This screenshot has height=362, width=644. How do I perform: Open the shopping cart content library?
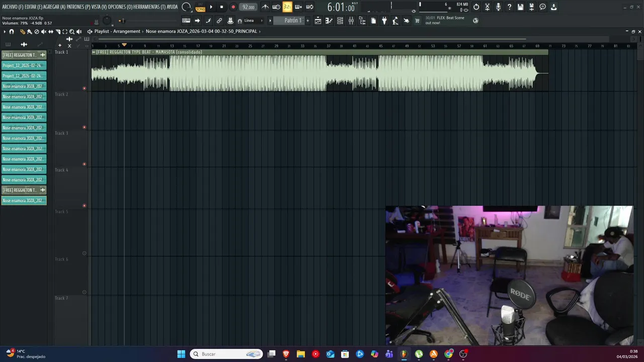[x=417, y=21]
